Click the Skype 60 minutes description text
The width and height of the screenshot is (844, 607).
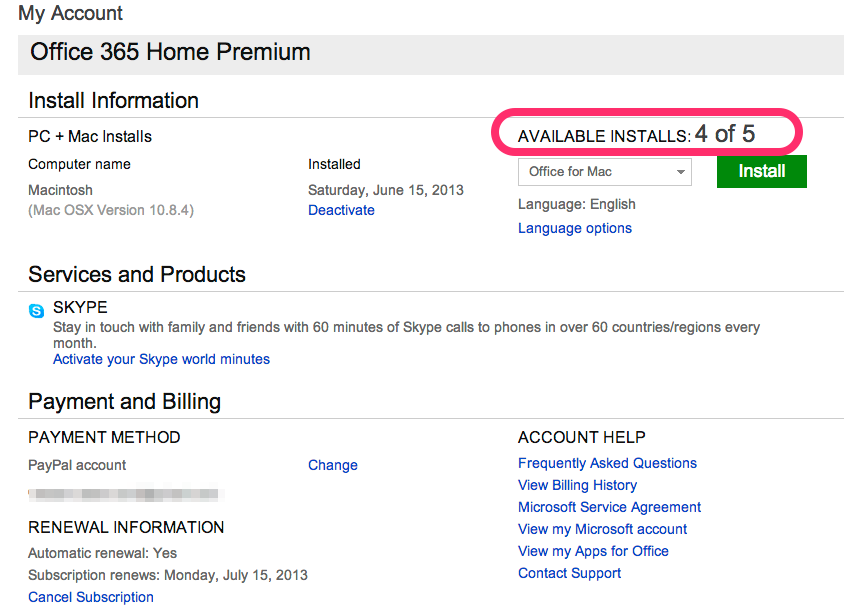(x=406, y=335)
